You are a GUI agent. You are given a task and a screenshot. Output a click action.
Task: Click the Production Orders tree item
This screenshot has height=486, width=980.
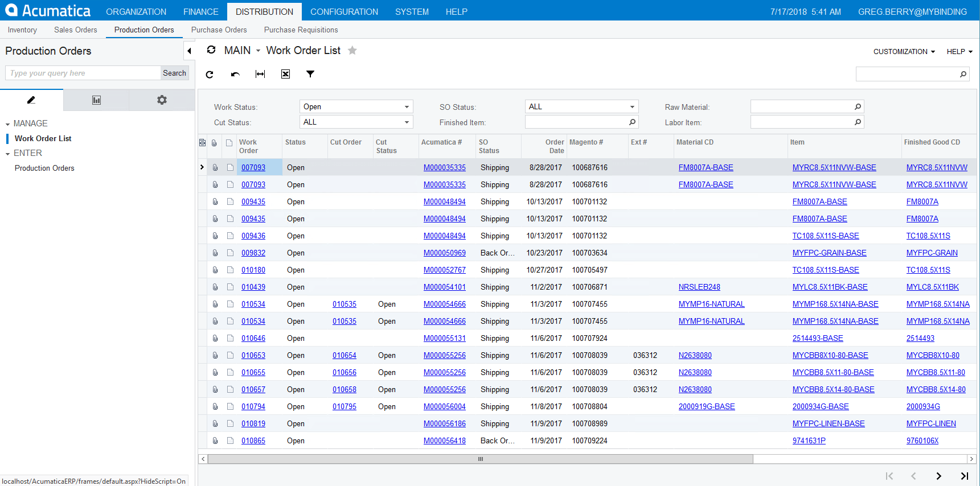pyautogui.click(x=44, y=168)
